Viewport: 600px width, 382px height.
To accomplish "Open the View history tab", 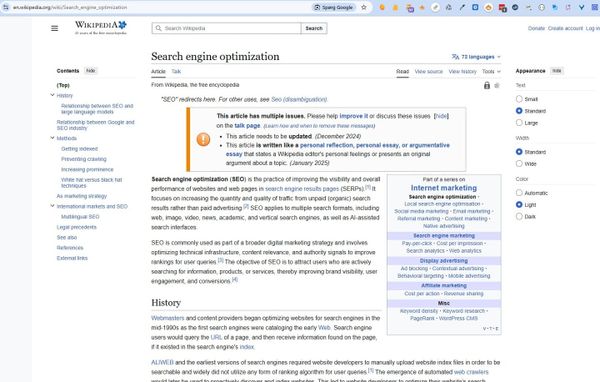I will point(462,72).
